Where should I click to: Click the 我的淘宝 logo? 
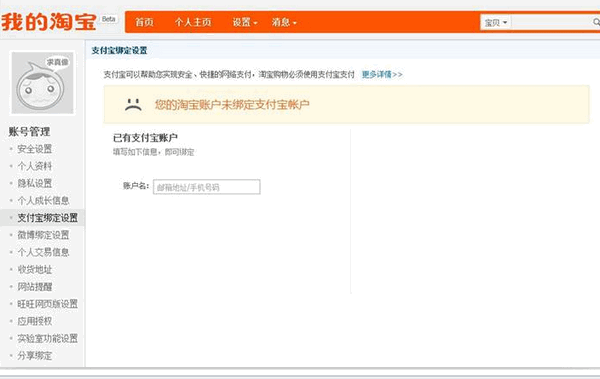point(49,21)
